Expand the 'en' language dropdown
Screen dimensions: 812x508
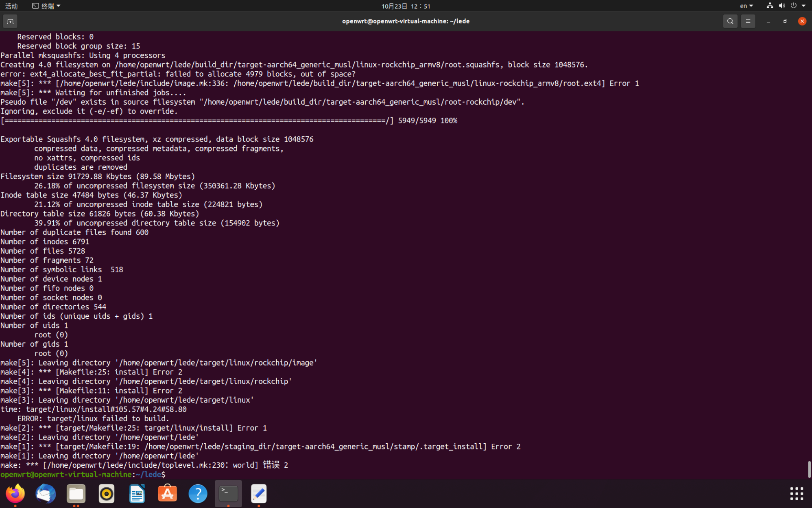(x=746, y=6)
